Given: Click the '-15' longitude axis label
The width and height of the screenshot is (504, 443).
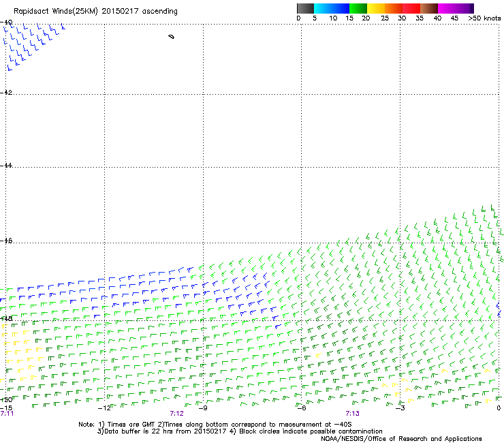Looking at the screenshot, I should click(x=6, y=408).
